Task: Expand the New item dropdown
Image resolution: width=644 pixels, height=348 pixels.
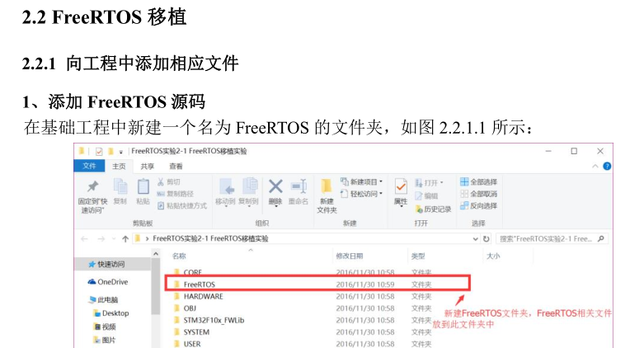Action: point(362,181)
